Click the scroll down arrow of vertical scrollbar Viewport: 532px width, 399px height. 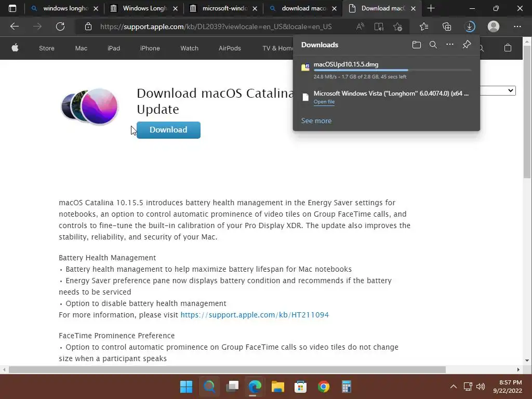[x=527, y=361]
